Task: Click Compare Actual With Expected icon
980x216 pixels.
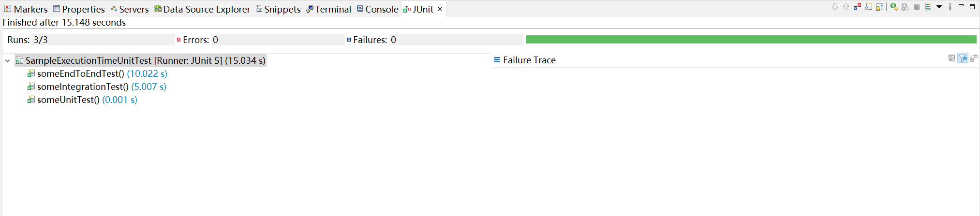Action: tap(974, 58)
